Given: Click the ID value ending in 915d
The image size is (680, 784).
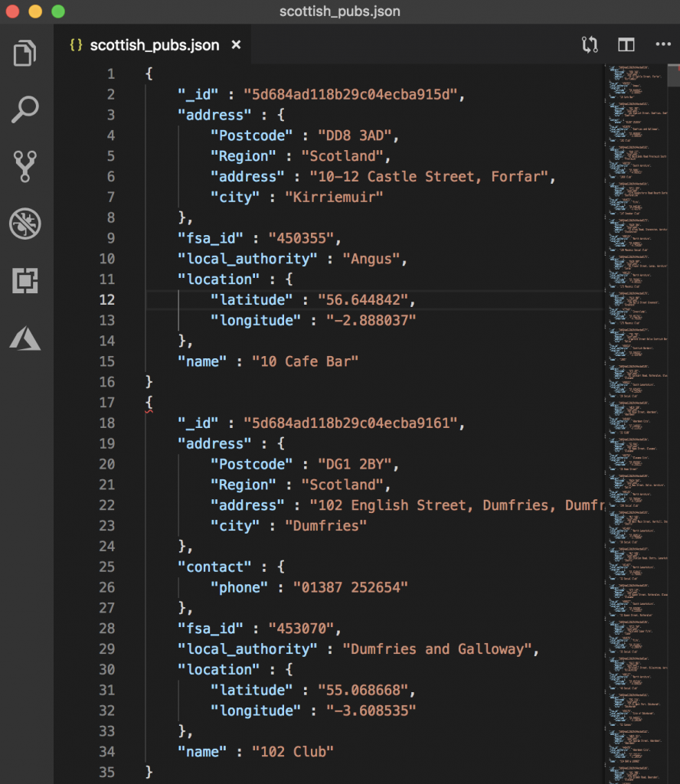Looking at the screenshot, I should tap(350, 94).
